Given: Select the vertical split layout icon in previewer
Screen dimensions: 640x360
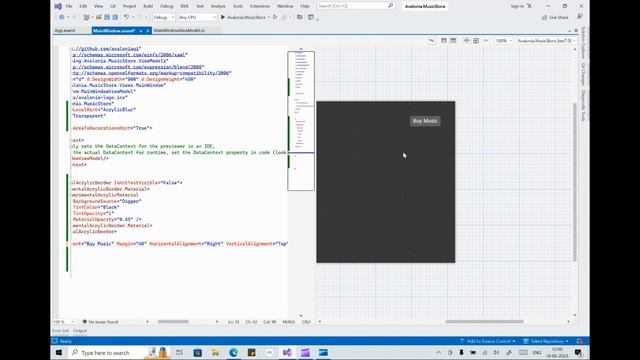Looking at the screenshot, I should (444, 40).
